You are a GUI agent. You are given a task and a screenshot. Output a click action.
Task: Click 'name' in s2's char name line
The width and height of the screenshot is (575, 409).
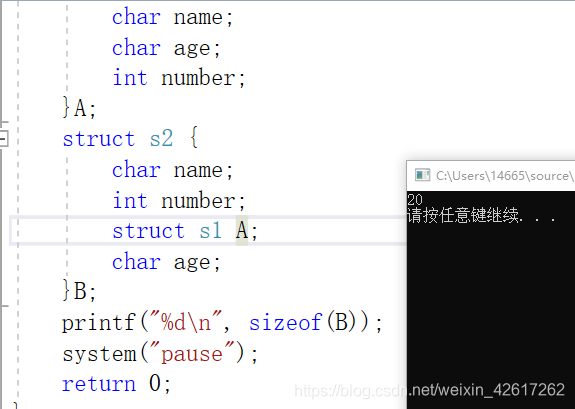tap(198, 170)
